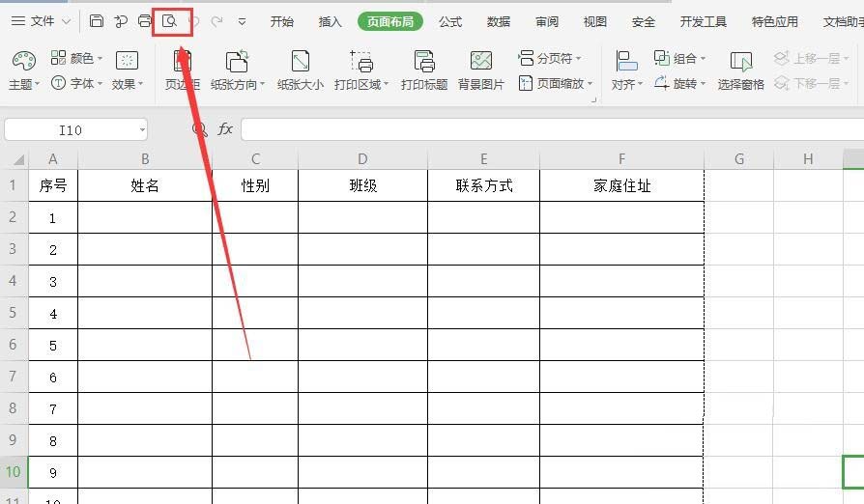This screenshot has height=504, width=864.
Task: Open the 公式 tab
Action: tap(450, 21)
